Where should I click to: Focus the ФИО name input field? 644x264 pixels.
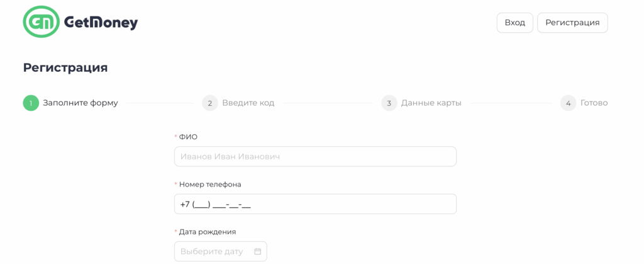(316, 157)
